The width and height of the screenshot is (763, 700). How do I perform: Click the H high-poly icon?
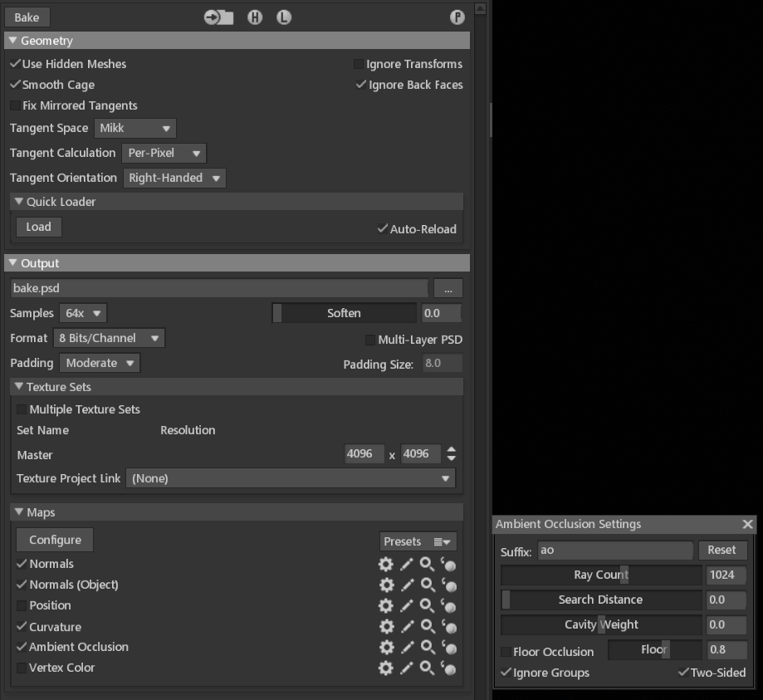(255, 17)
